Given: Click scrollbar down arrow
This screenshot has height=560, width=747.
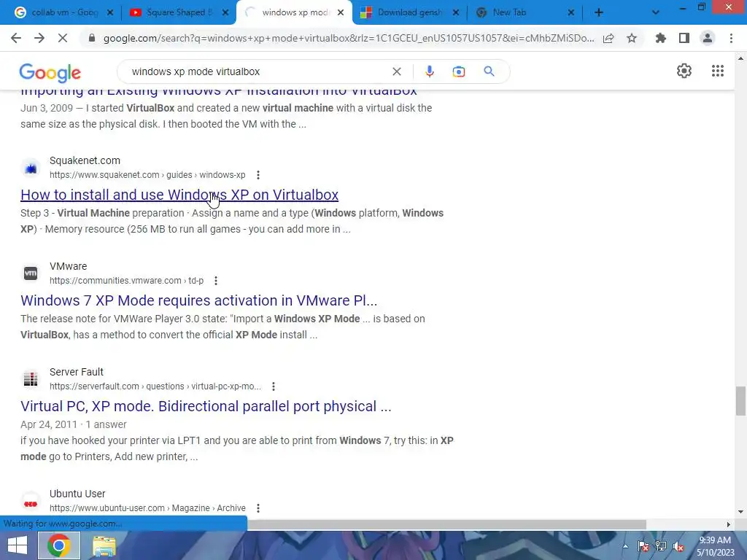Looking at the screenshot, I should click(x=740, y=512).
